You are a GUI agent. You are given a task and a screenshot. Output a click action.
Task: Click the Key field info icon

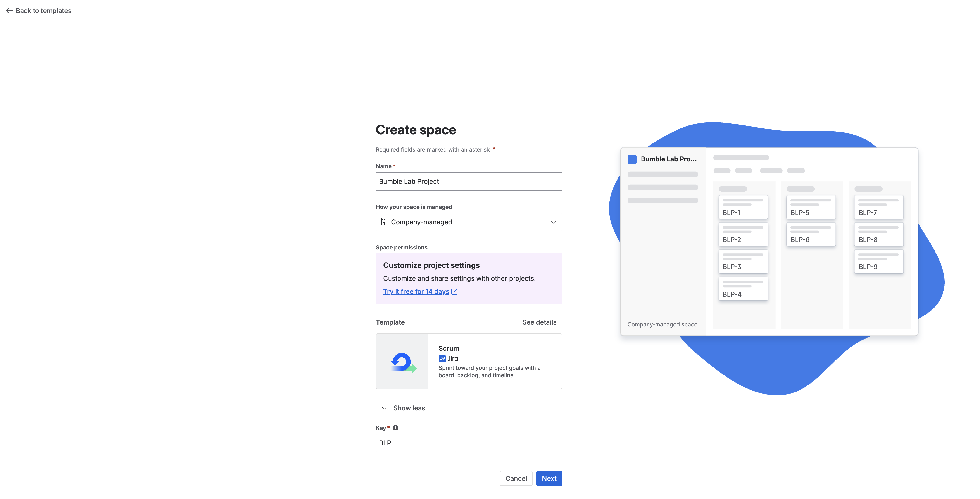pos(396,427)
